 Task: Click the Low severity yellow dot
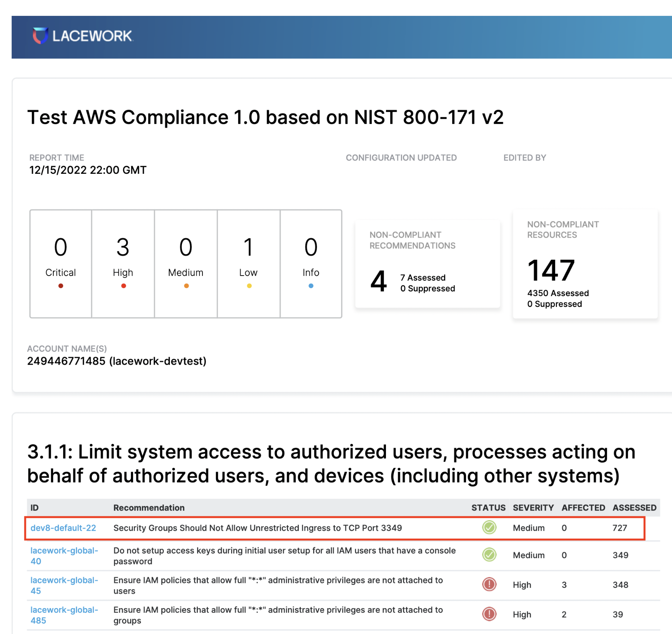coord(248,286)
